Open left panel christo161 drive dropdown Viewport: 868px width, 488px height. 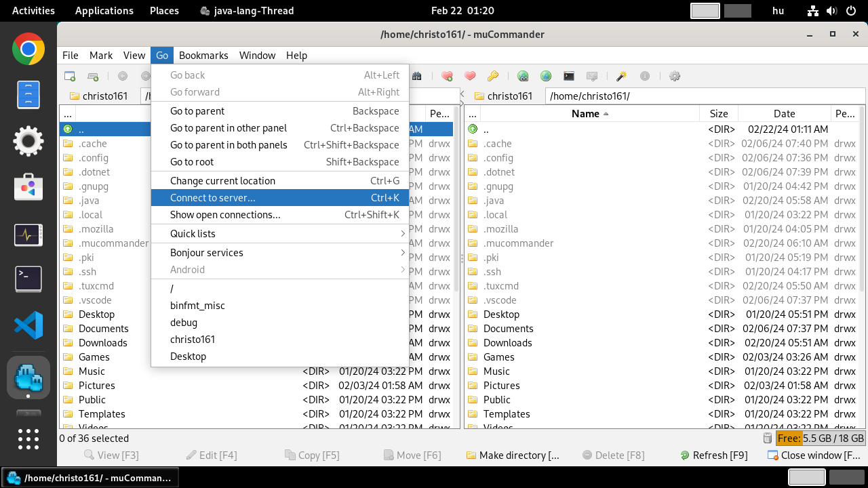click(x=98, y=96)
